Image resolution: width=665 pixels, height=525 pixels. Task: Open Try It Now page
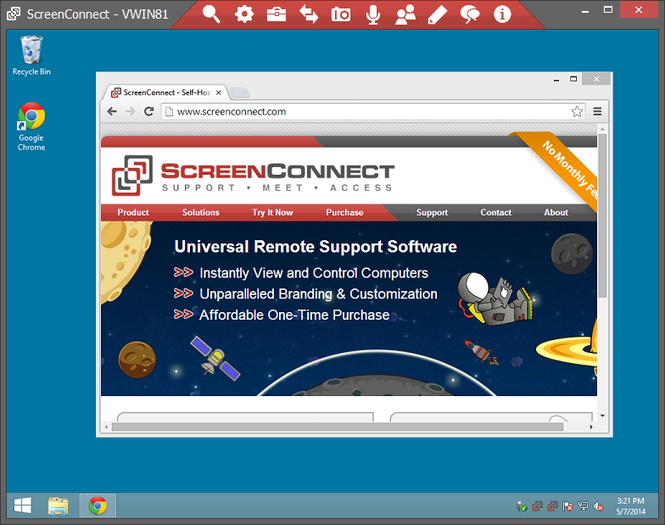point(272,212)
